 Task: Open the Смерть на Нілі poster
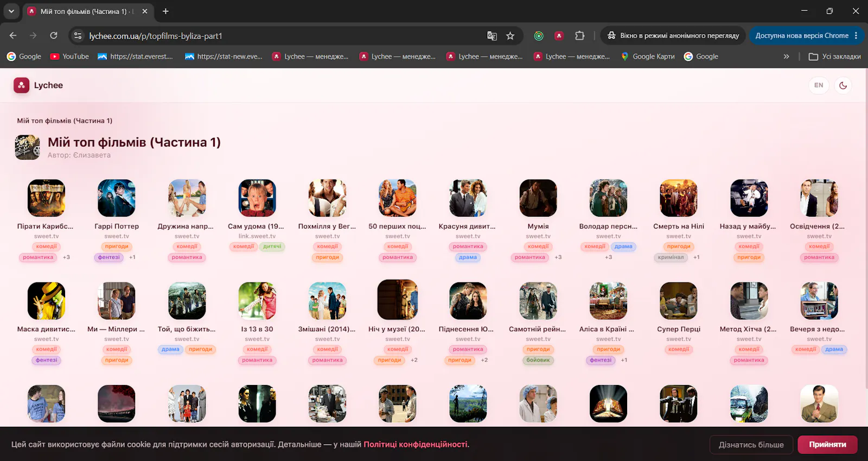coord(679,198)
